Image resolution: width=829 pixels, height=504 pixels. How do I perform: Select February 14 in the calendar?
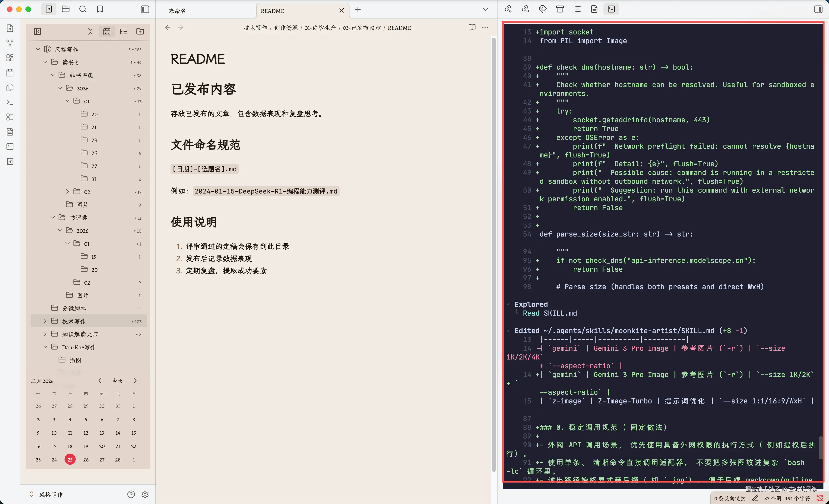pyautogui.click(x=118, y=433)
